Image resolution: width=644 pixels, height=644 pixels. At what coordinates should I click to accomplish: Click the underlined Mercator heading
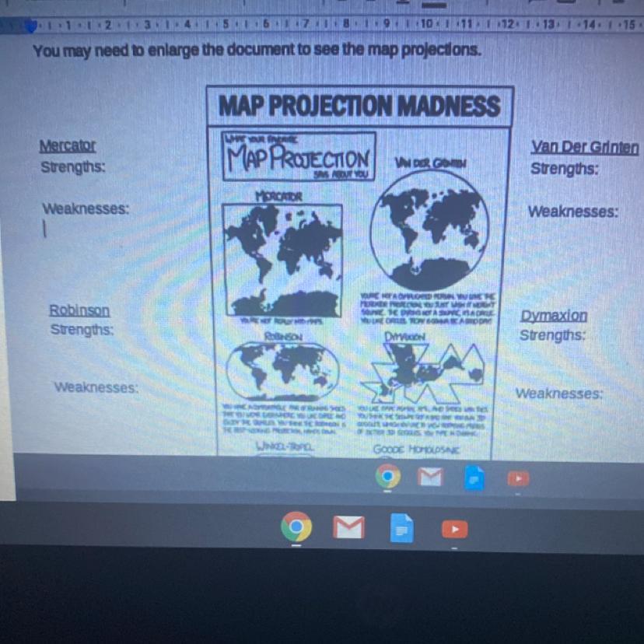click(68, 145)
